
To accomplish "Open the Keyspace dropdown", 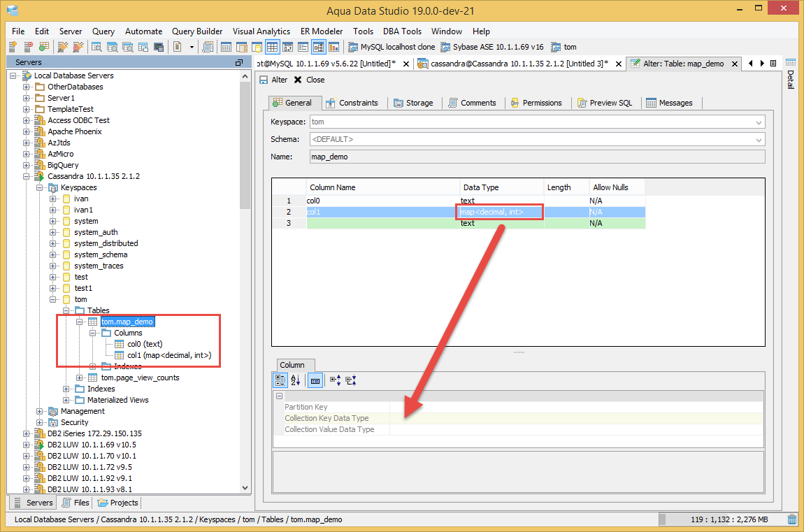I will (x=759, y=122).
